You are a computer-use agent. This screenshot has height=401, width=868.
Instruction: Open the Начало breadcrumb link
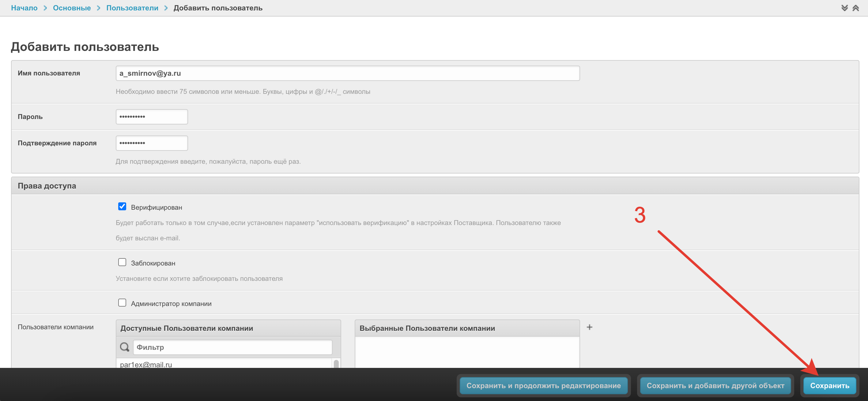[x=24, y=8]
